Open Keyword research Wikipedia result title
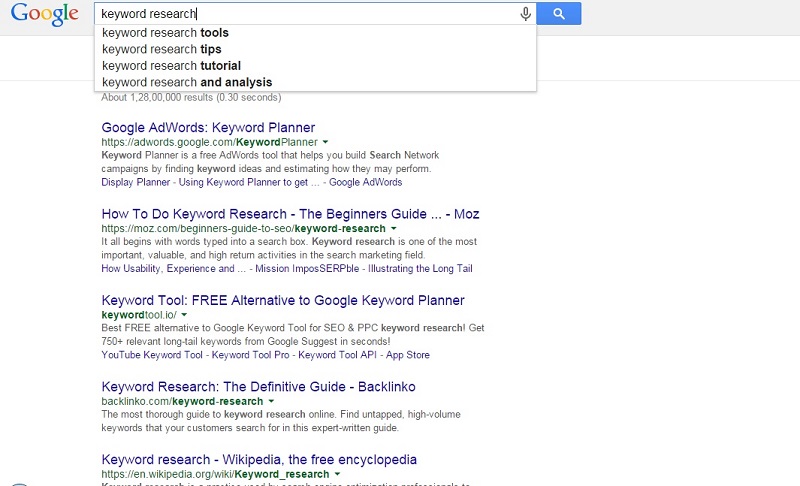 [x=259, y=459]
